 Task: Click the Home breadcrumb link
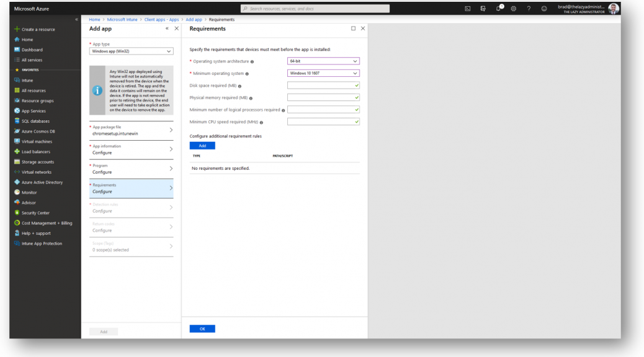pyautogui.click(x=94, y=19)
